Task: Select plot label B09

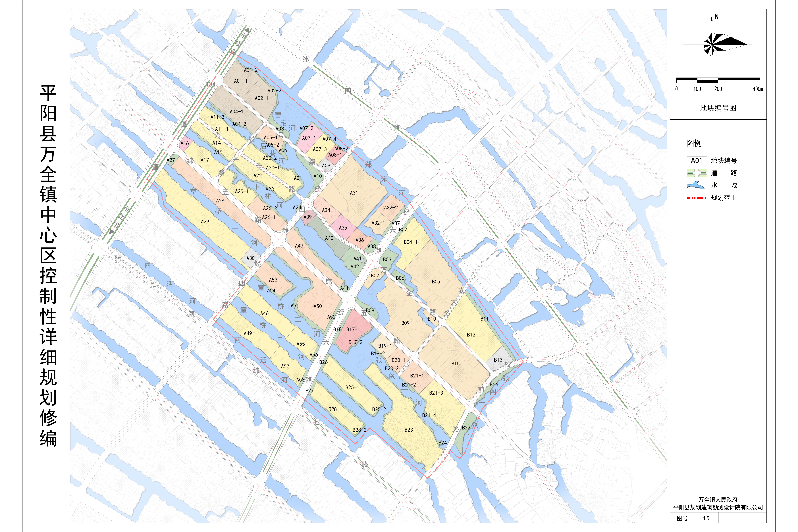Action: (x=405, y=323)
